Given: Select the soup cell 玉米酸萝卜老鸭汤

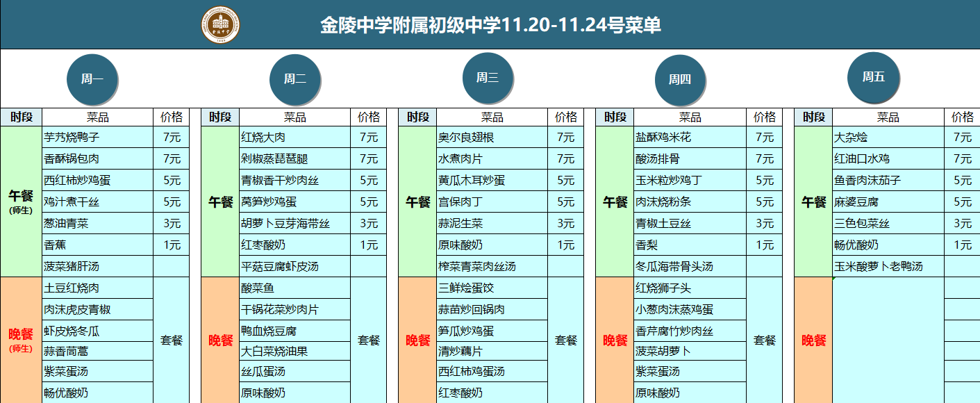Looking at the screenshot, I should tap(888, 267).
